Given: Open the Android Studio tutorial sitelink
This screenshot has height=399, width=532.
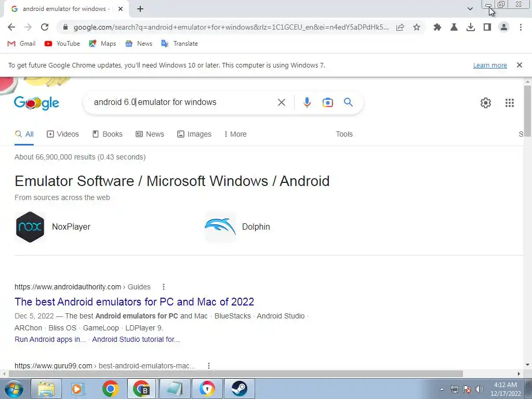Looking at the screenshot, I should 136,339.
